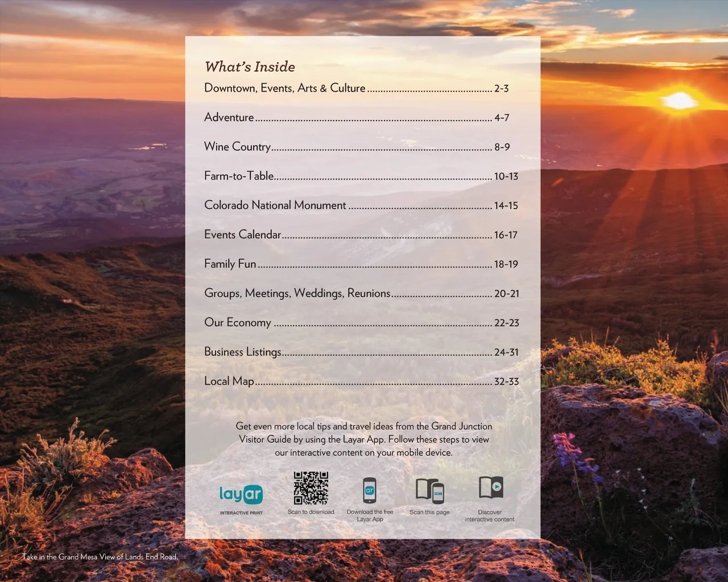The width and height of the screenshot is (728, 582).
Task: Click Groups, Meetings, Weddings, Reunions entry
Action: pos(297,293)
